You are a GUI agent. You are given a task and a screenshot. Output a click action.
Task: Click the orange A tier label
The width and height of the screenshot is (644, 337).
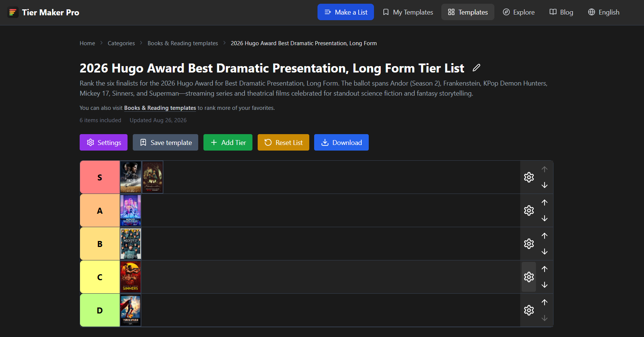pos(100,210)
